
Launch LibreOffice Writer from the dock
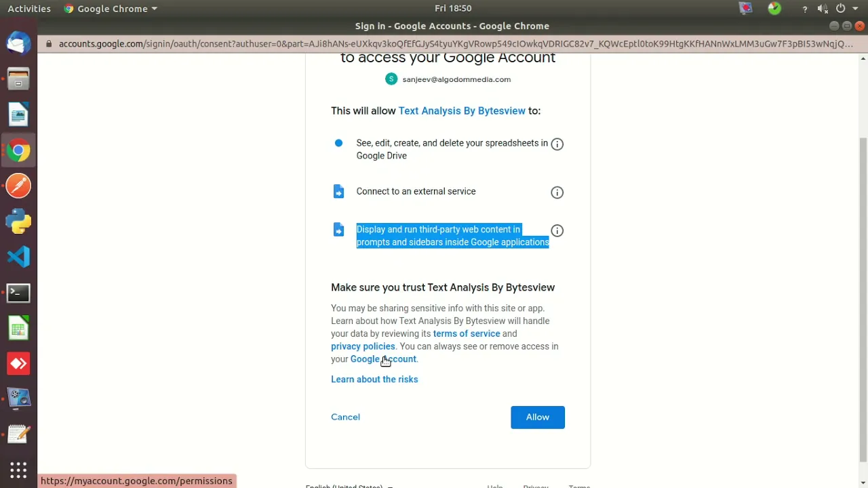click(18, 115)
